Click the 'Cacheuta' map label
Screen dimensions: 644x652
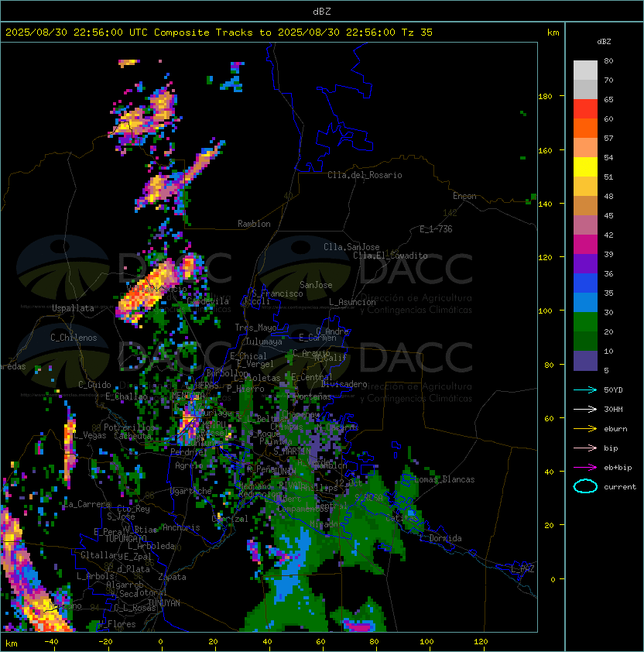coord(132,436)
